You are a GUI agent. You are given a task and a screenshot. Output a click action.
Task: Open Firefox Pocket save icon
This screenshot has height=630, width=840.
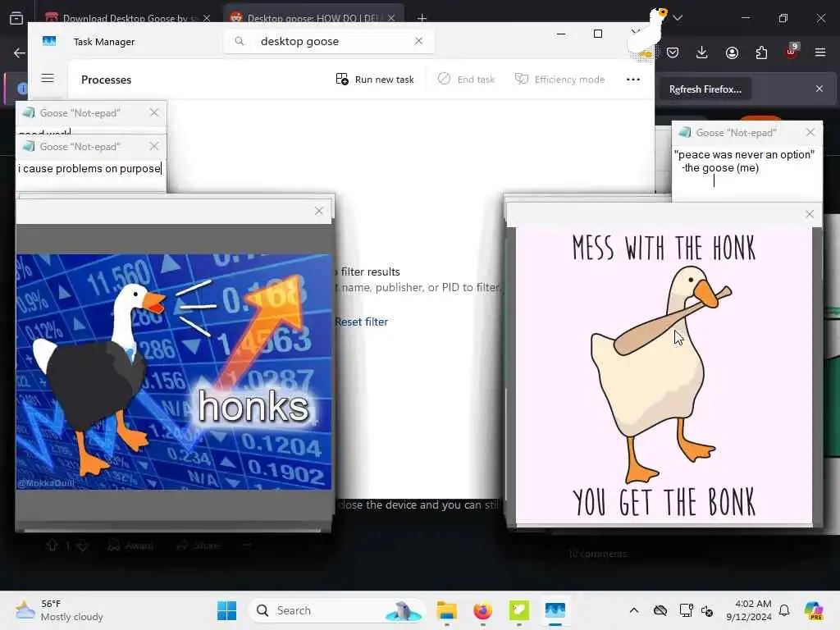[673, 52]
